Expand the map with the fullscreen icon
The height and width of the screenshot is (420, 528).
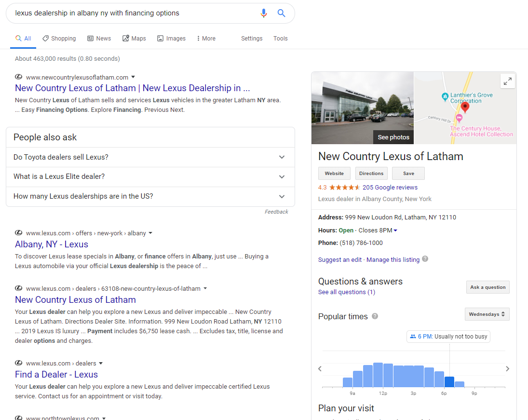click(507, 81)
